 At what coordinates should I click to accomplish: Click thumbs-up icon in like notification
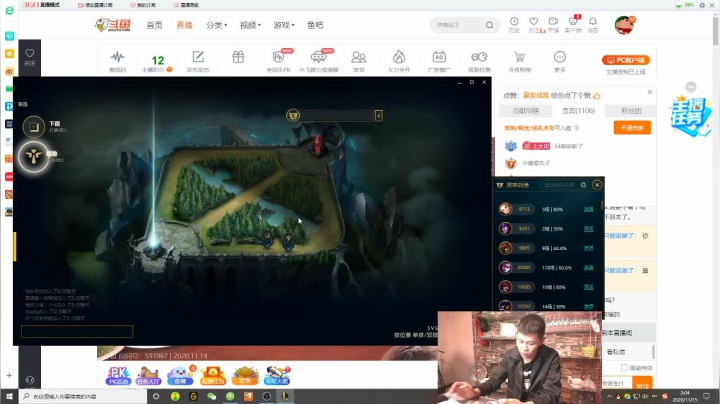[596, 95]
